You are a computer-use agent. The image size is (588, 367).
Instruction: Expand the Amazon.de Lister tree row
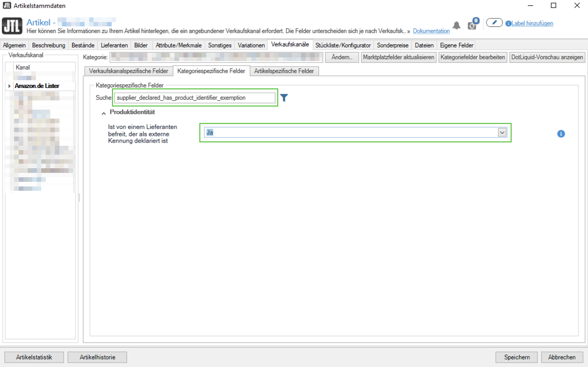click(9, 86)
